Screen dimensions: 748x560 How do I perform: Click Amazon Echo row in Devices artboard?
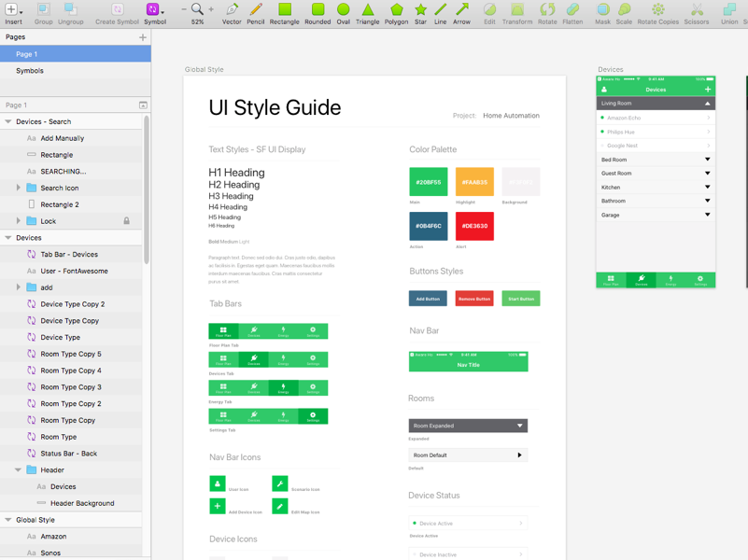656,118
